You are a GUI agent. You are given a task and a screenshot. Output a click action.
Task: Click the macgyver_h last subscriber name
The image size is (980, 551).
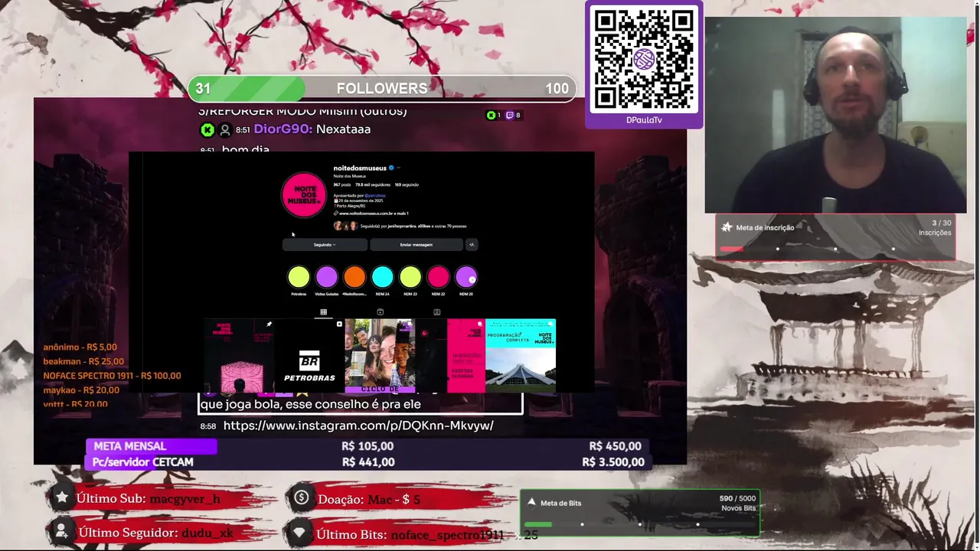(x=185, y=499)
